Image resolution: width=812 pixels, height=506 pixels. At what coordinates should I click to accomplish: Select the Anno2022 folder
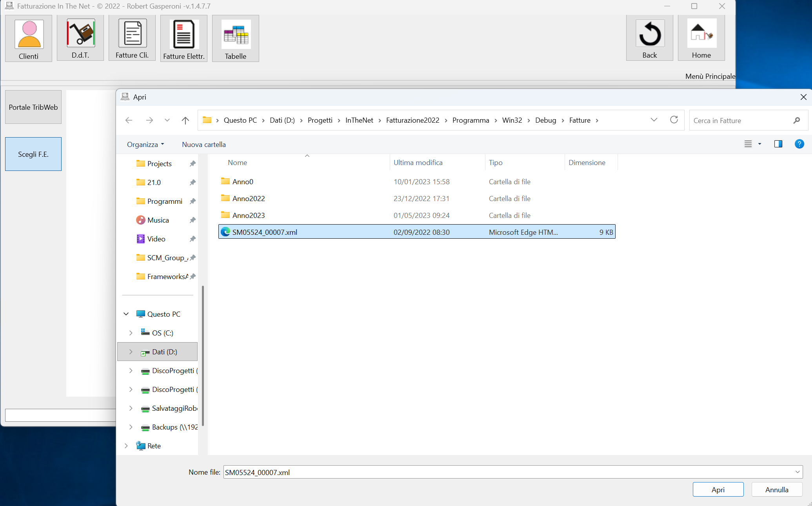coord(417,198)
